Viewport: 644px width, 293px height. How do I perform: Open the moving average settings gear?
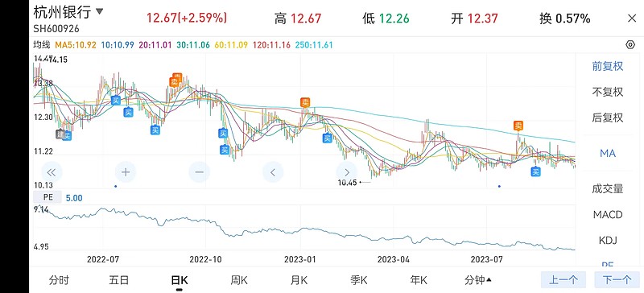pyautogui.click(x=630, y=45)
